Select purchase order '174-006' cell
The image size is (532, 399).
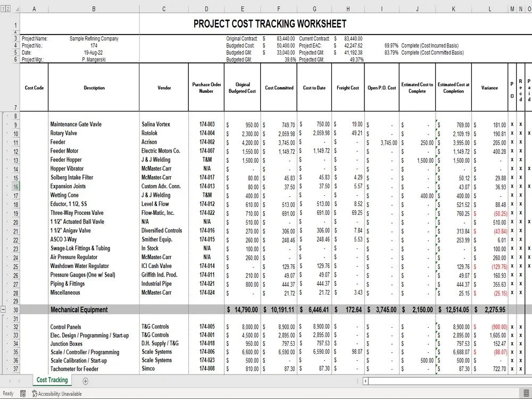pyautogui.click(x=206, y=352)
